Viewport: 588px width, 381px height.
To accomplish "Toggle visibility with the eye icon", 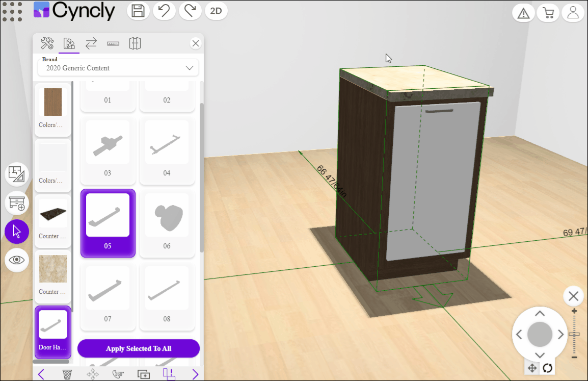I will point(16,260).
